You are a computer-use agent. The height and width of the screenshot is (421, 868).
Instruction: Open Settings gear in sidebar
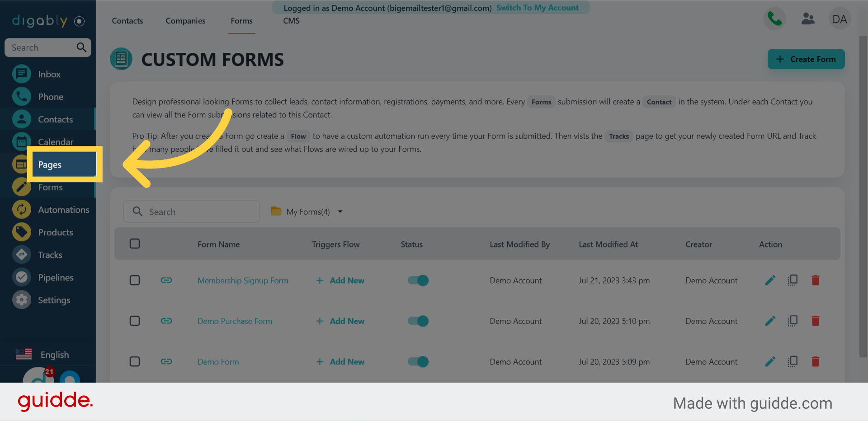[22, 300]
